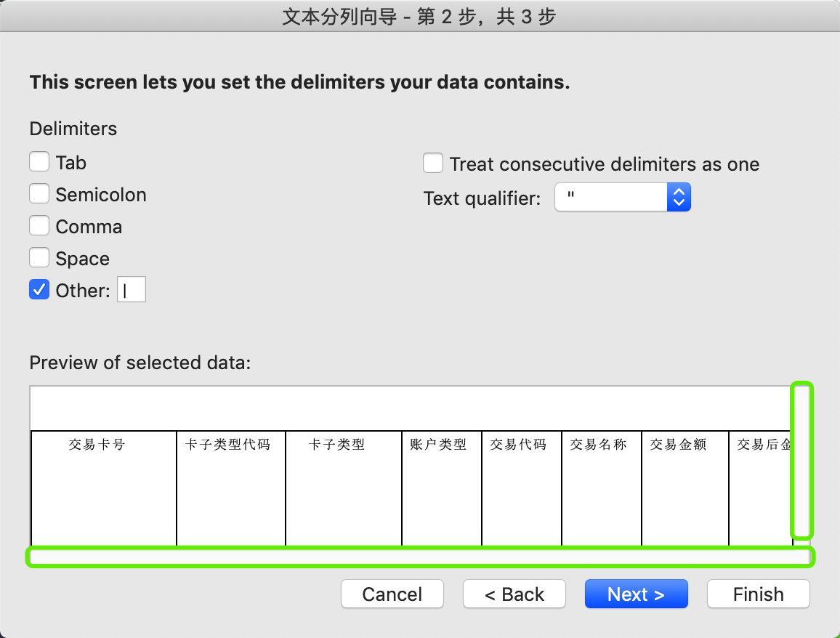Select the 卡子类型代码 preview column
Screen dimensions: 840x638
point(231,487)
